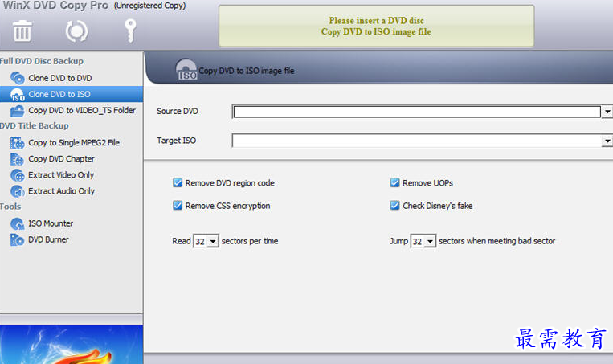Click the trash can delete icon
This screenshot has height=364, width=613.
[22, 31]
